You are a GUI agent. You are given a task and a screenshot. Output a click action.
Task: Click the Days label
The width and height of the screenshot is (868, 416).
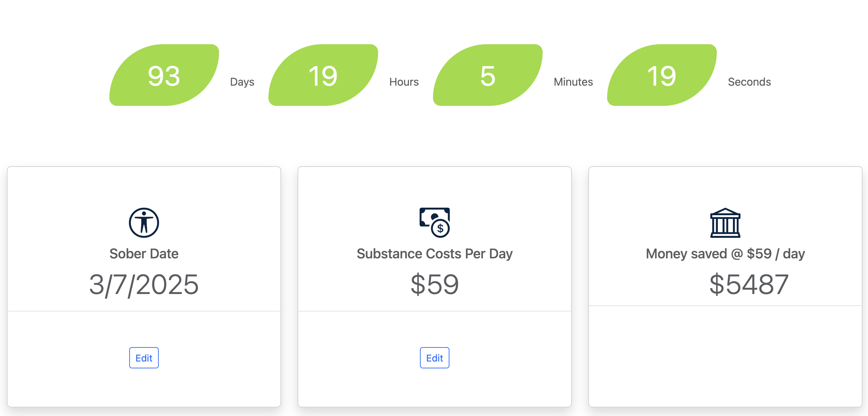point(242,82)
